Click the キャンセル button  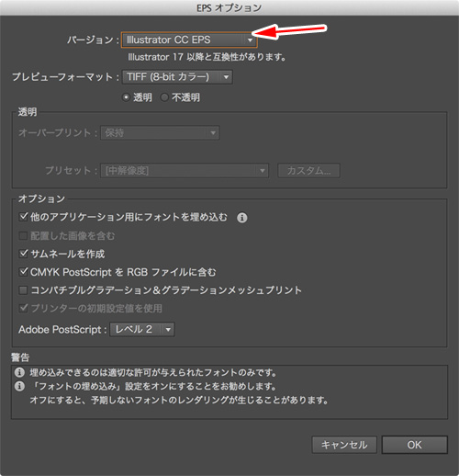pos(344,445)
